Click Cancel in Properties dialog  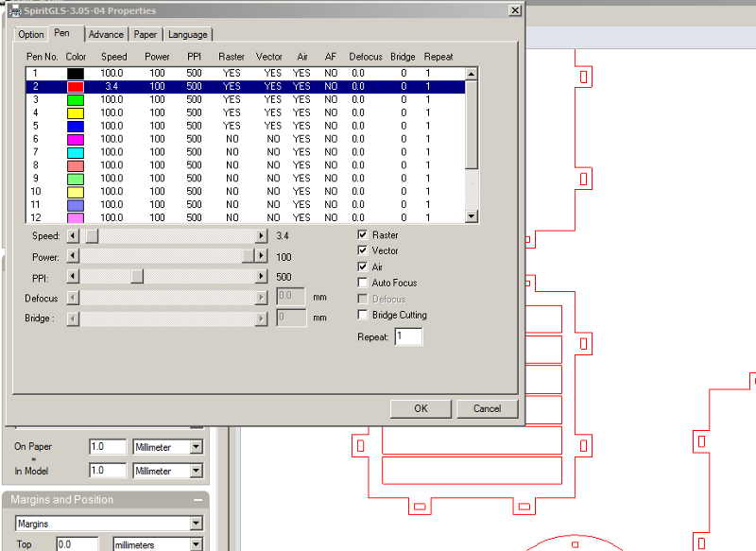click(487, 409)
